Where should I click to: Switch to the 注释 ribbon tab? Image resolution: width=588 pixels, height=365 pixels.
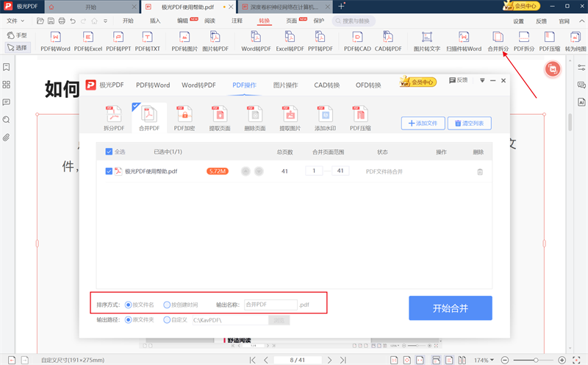point(237,21)
